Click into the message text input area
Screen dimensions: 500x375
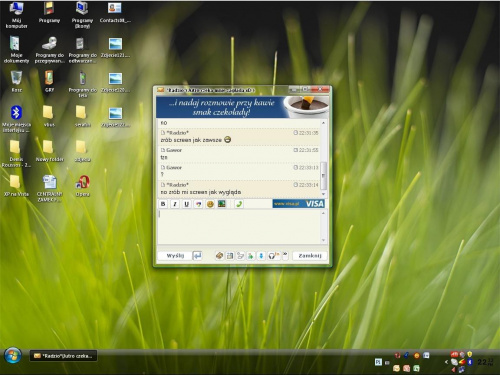[239, 227]
